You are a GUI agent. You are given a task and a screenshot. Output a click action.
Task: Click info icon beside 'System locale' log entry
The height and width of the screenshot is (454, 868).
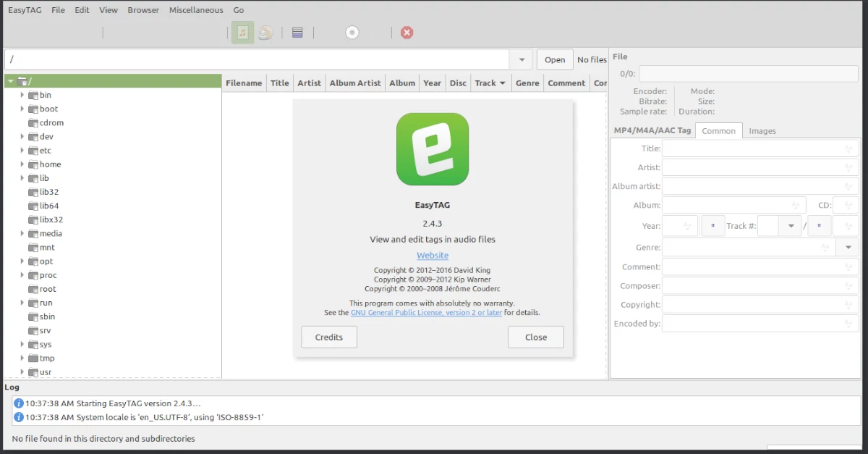(19, 417)
